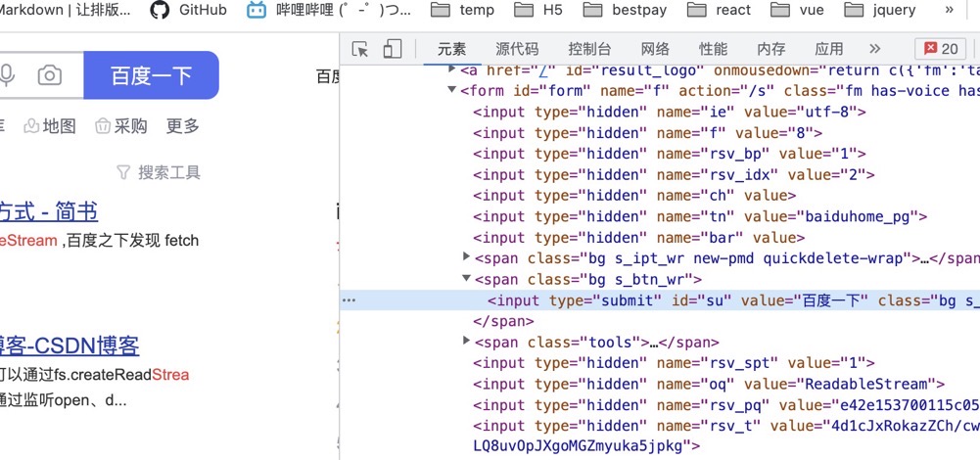Image resolution: width=980 pixels, height=460 pixels.
Task: Switch to the 性能 DevTools tab
Action: (713, 49)
